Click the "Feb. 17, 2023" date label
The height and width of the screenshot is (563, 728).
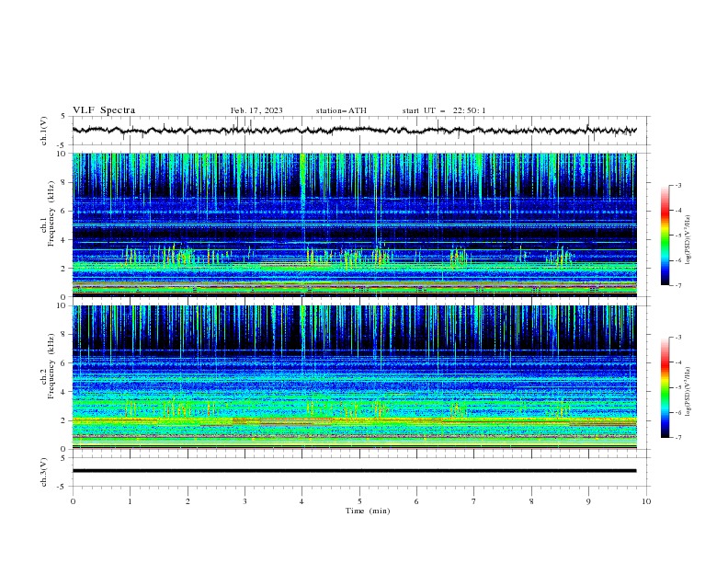pyautogui.click(x=256, y=110)
